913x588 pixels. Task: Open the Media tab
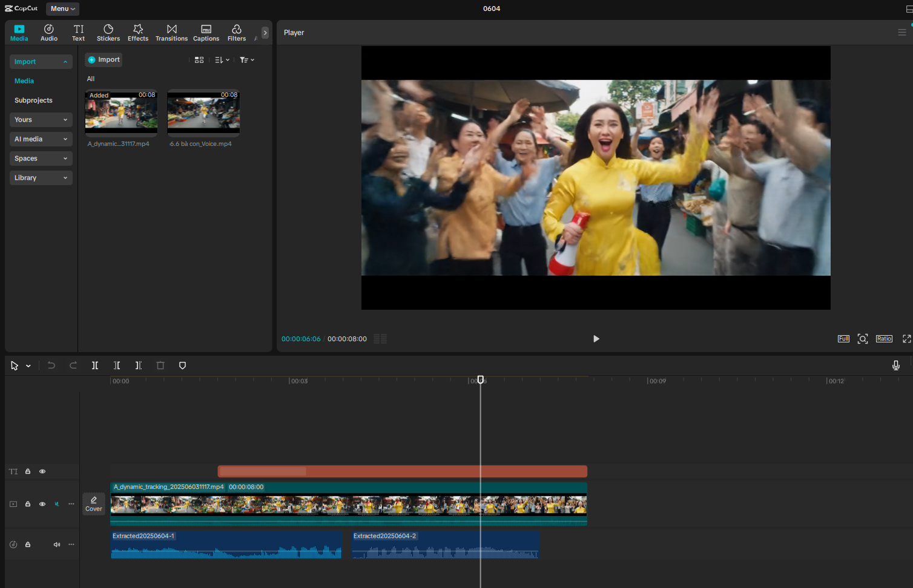(19, 33)
